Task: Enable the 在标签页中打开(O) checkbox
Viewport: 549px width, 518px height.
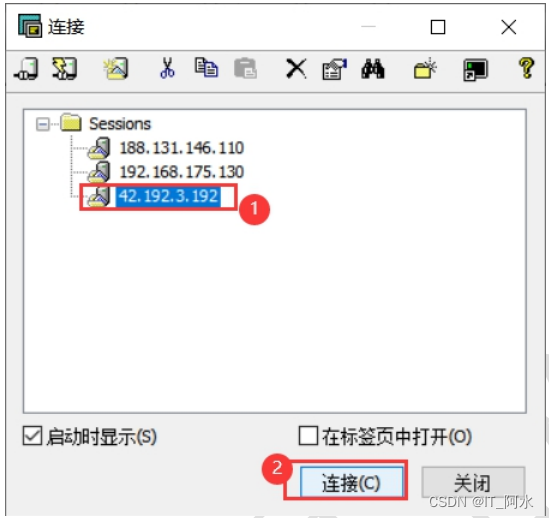Action: 308,436
